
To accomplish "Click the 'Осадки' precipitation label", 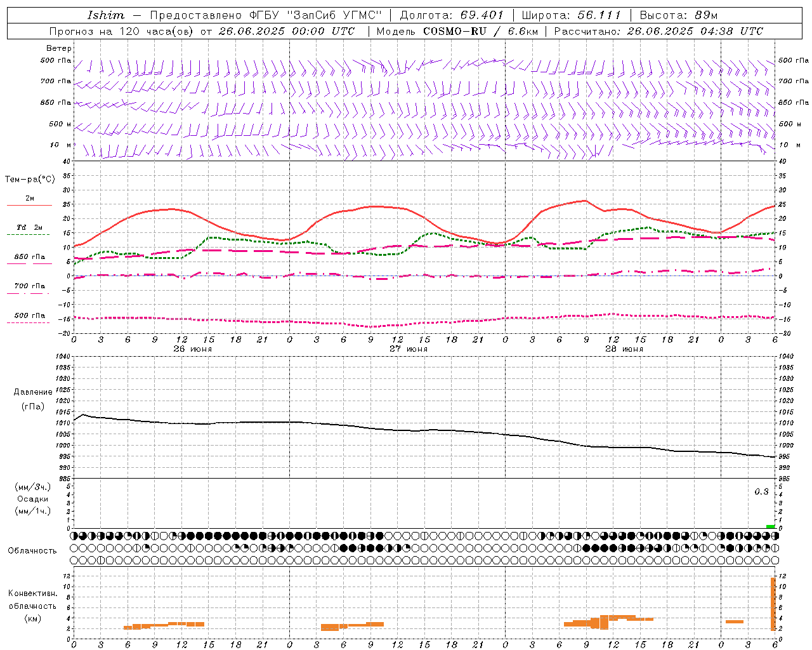I will click(x=33, y=499).
